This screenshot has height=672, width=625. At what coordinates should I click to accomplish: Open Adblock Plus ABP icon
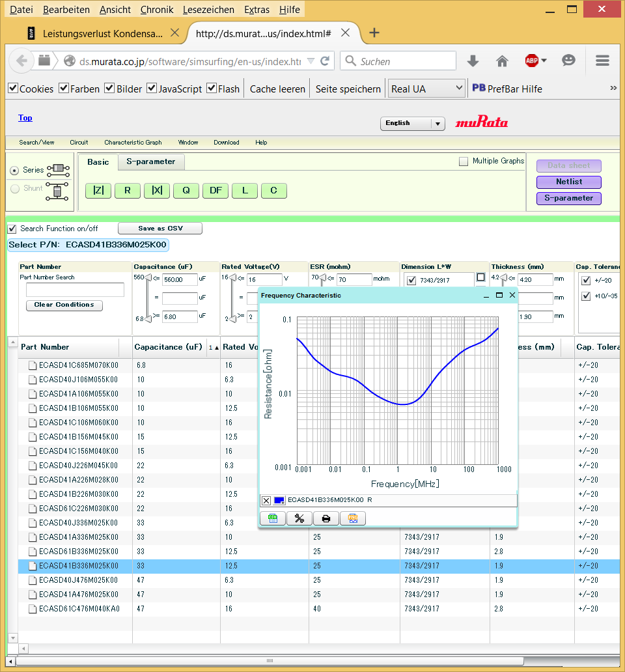point(532,61)
